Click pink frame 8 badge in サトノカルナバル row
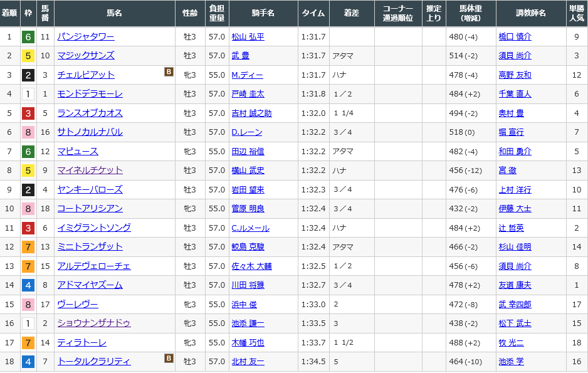The image size is (588, 373). tap(28, 132)
